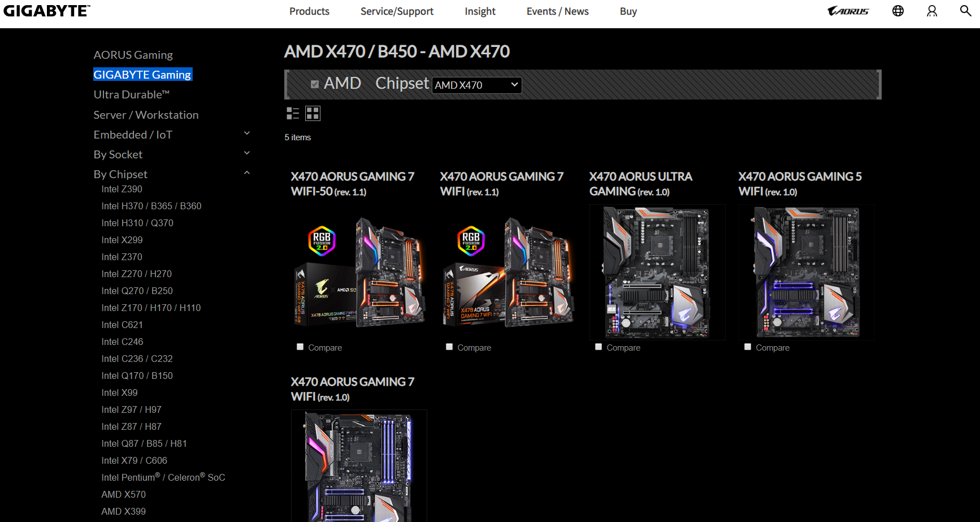Switch to list view layout icon
Image resolution: width=980 pixels, height=522 pixels.
tap(293, 114)
